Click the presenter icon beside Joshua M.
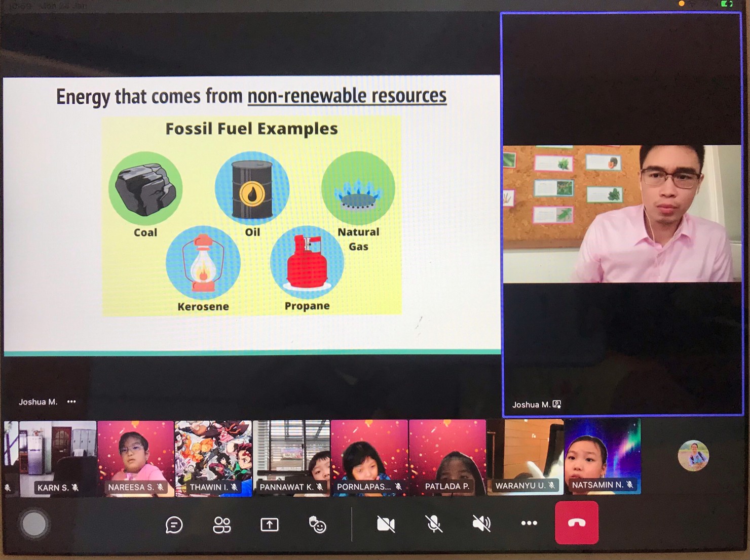Image resolution: width=750 pixels, height=560 pixels. 557,404
